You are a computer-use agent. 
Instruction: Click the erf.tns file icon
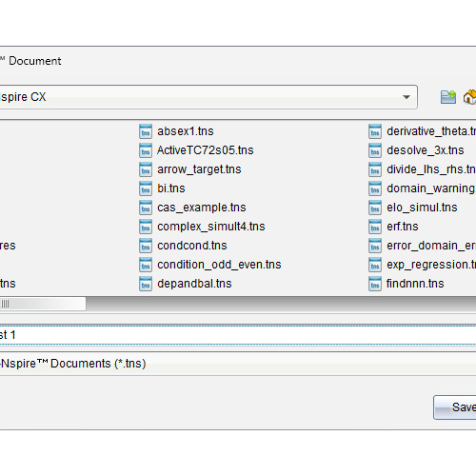coord(375,227)
